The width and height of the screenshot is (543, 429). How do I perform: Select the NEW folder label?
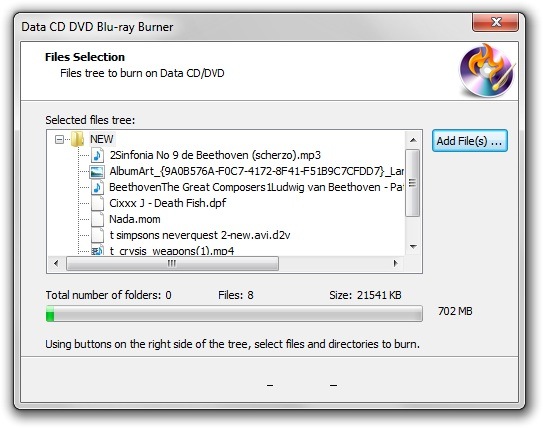pyautogui.click(x=101, y=139)
